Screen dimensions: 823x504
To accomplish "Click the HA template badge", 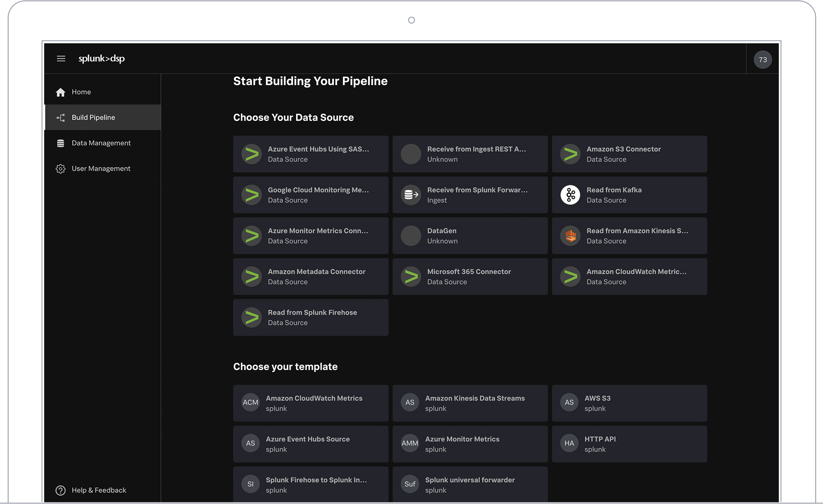I will (569, 443).
